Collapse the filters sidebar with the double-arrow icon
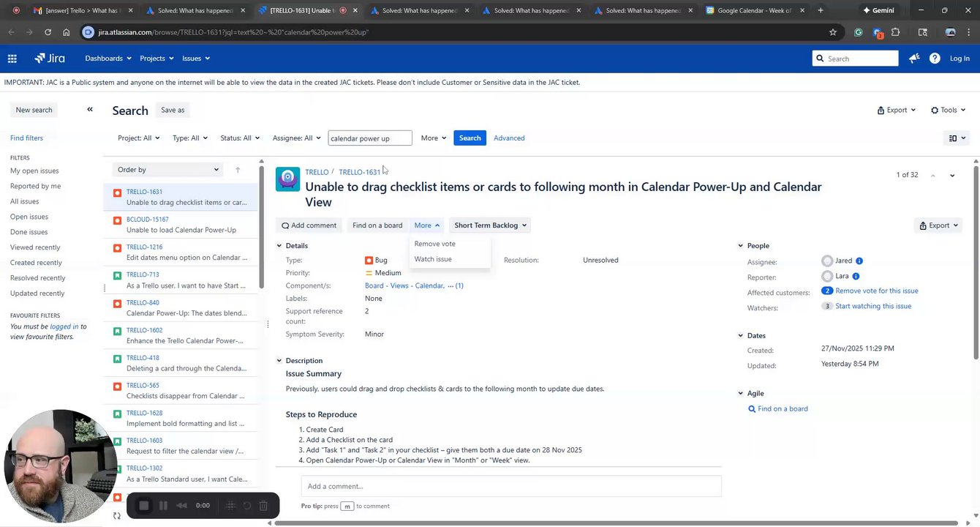 pyautogui.click(x=90, y=109)
